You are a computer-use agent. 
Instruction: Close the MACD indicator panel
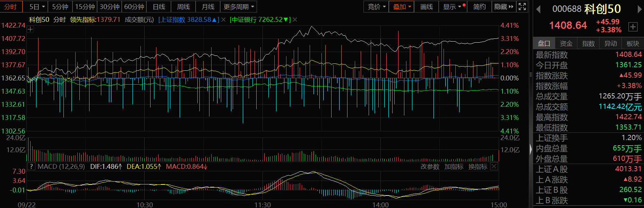click(x=494, y=167)
